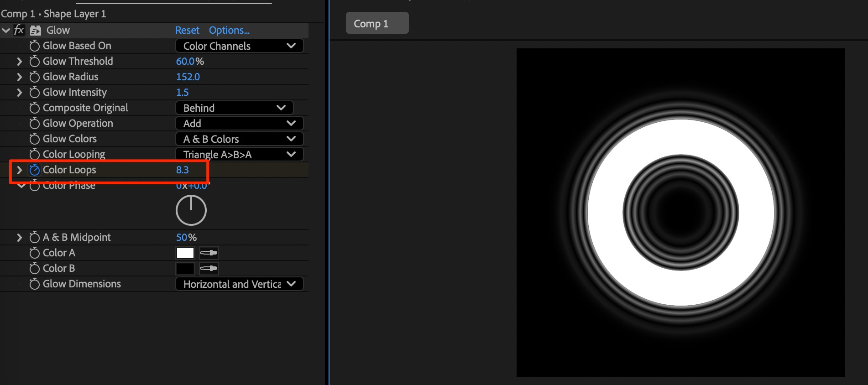Toggle the Glow effect fx switch
The image size is (868, 385).
[x=19, y=30]
